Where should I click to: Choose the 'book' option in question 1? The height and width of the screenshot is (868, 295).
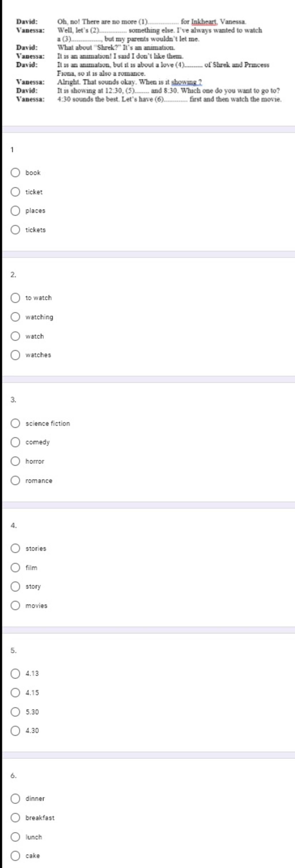(15, 173)
